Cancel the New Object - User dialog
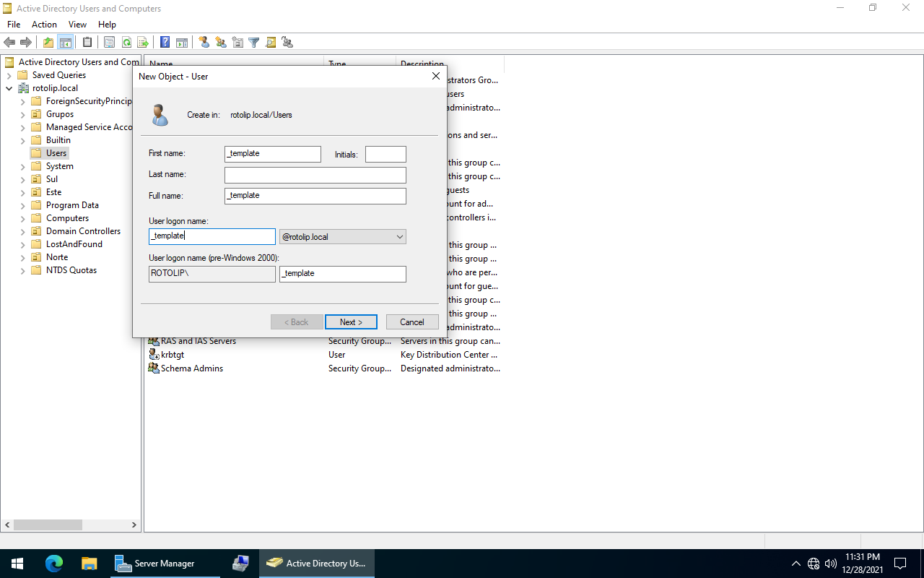924x578 pixels. (x=412, y=322)
